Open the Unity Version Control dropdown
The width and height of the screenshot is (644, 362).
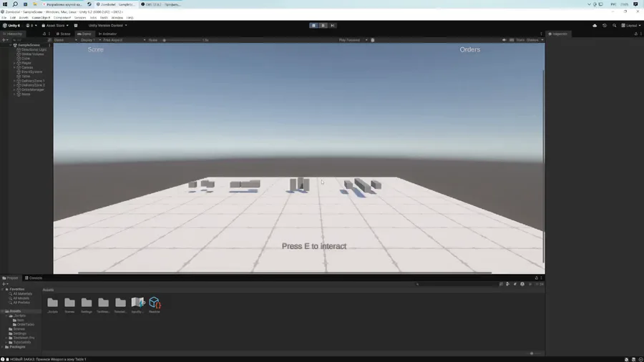point(107,26)
